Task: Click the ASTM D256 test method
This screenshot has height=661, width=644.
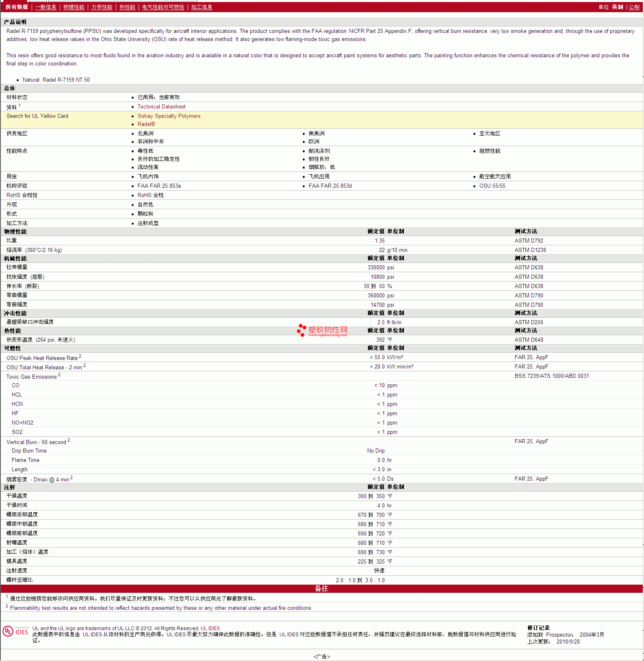Action: point(529,322)
